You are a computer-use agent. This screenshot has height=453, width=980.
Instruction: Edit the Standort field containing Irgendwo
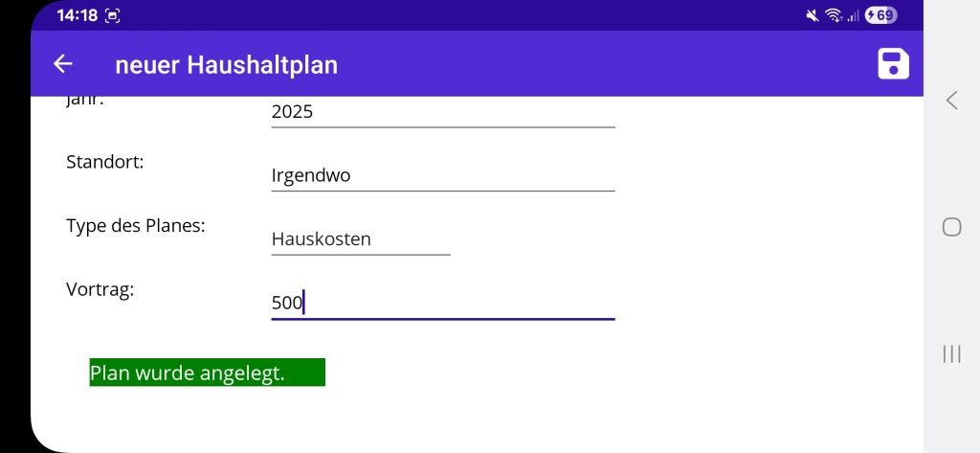[x=442, y=176]
